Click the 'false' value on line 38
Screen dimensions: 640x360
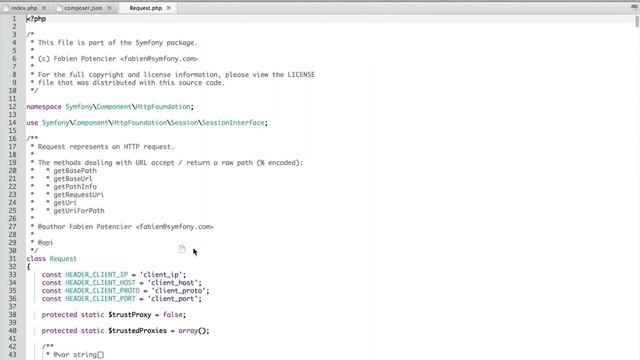click(x=173, y=315)
